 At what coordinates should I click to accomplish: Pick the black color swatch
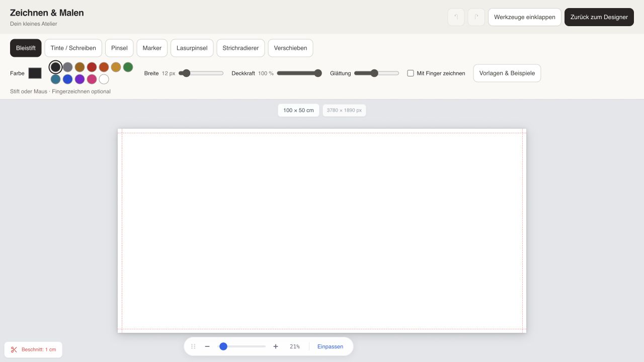click(x=55, y=67)
